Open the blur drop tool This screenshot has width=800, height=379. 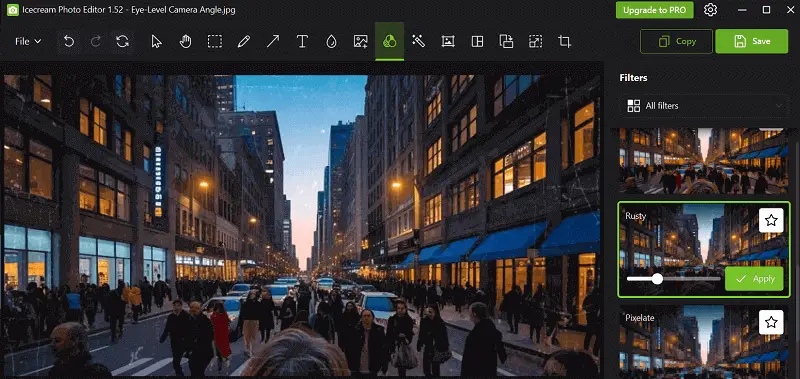[x=332, y=41]
